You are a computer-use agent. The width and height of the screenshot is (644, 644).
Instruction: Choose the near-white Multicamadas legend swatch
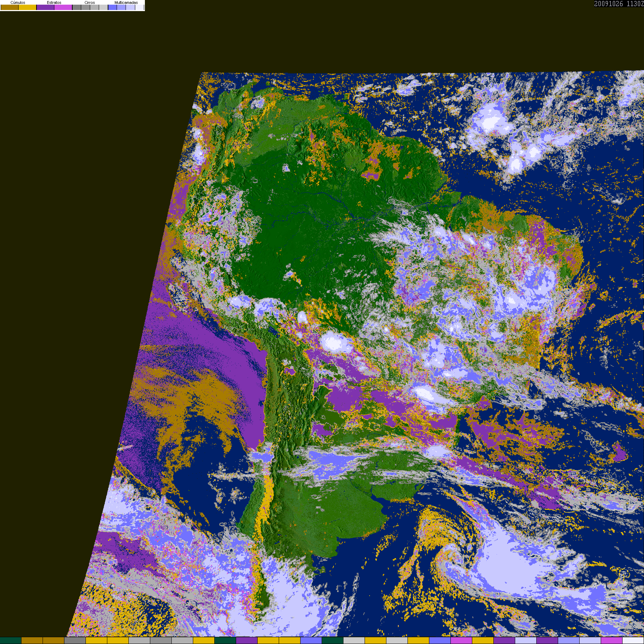pyautogui.click(x=140, y=7)
